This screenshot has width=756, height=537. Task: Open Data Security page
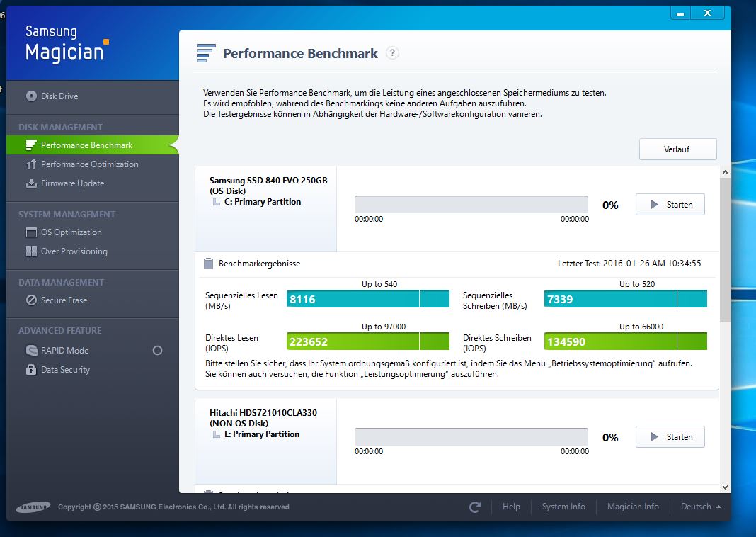(65, 370)
